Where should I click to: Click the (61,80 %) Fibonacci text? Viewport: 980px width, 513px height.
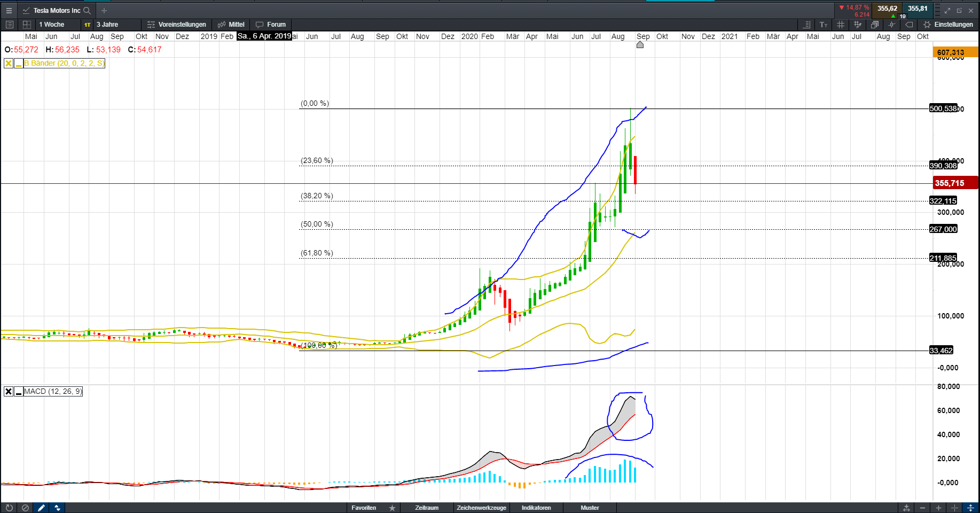point(317,253)
